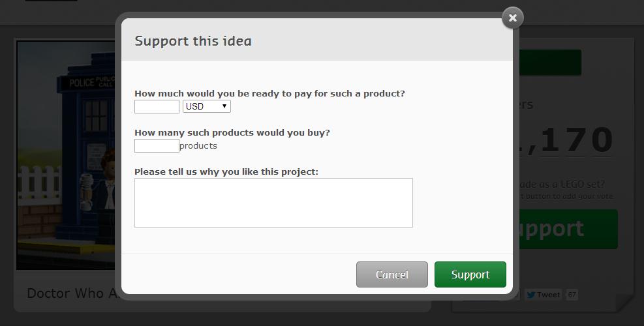Open the USD currency dropdown
The width and height of the screenshot is (644, 326).
point(207,106)
